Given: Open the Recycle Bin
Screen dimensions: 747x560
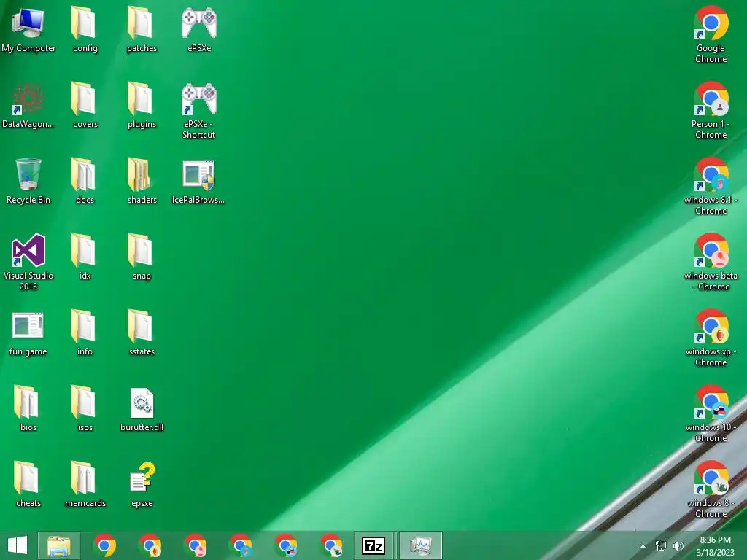Looking at the screenshot, I should point(28,182).
